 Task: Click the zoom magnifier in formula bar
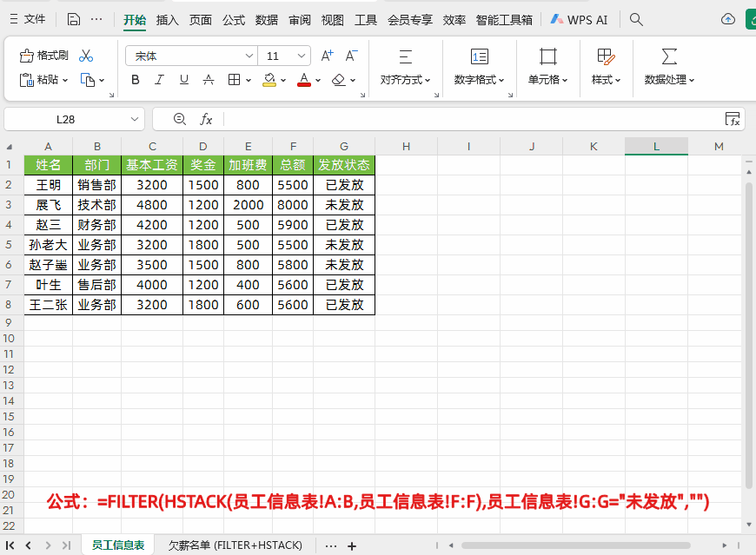coord(180,119)
